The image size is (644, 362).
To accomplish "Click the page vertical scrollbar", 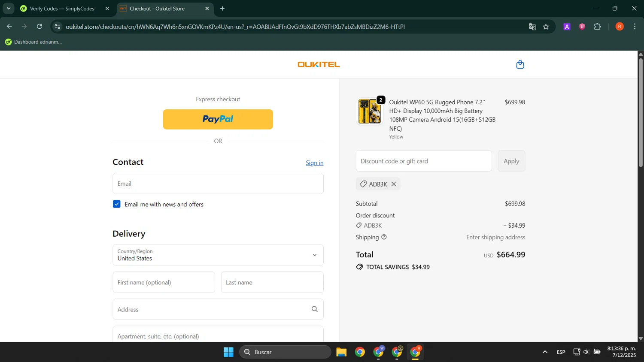I will tap(641, 112).
